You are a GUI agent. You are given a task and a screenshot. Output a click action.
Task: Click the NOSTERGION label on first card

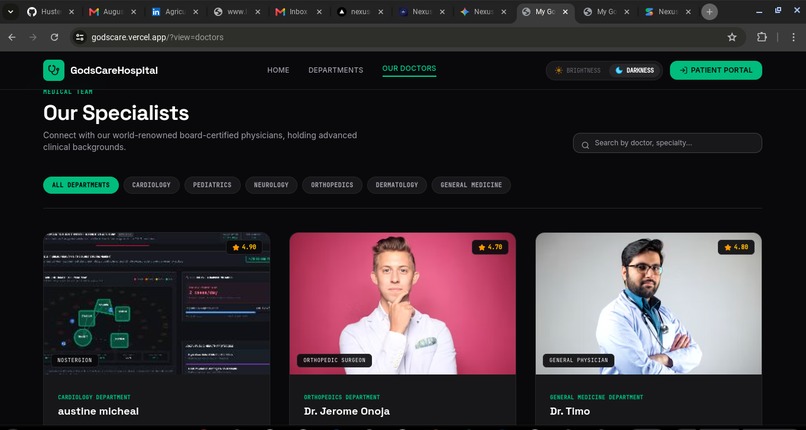click(75, 360)
